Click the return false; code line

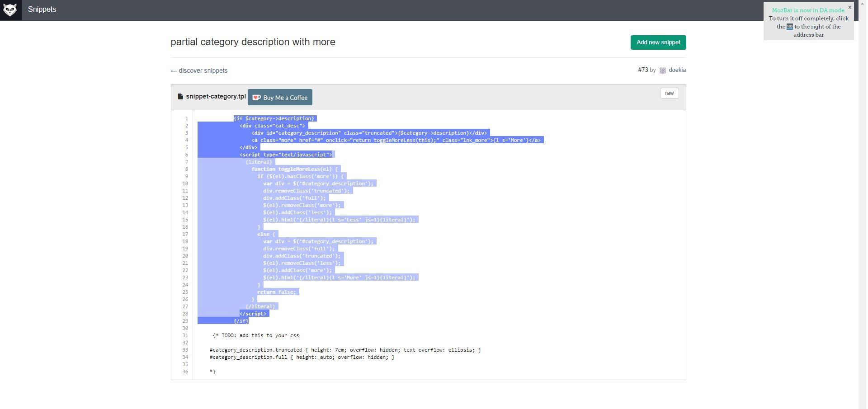coord(277,292)
